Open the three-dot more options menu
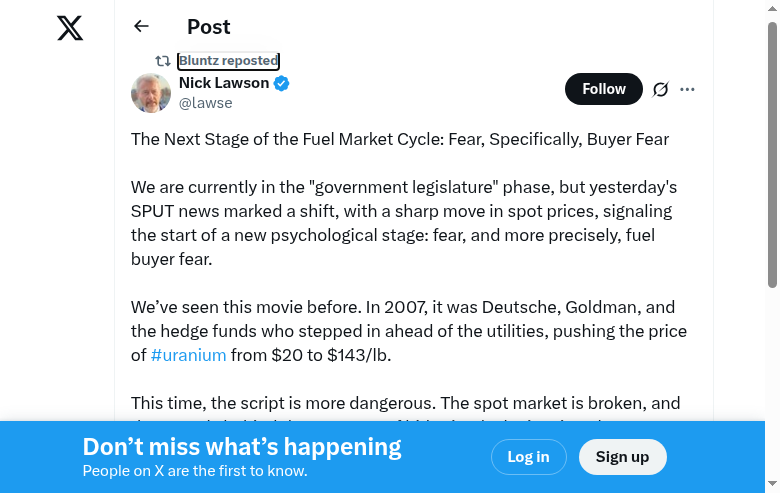780x493 pixels. 687,89
